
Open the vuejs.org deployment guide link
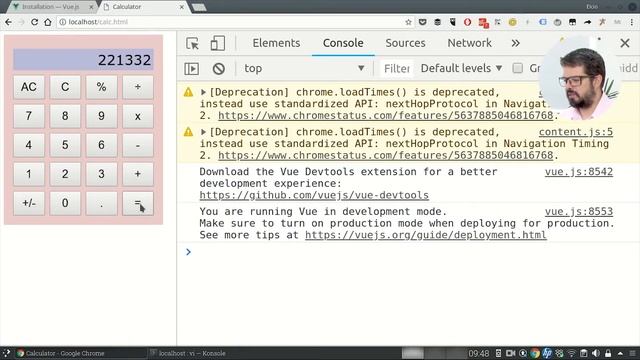click(425, 235)
